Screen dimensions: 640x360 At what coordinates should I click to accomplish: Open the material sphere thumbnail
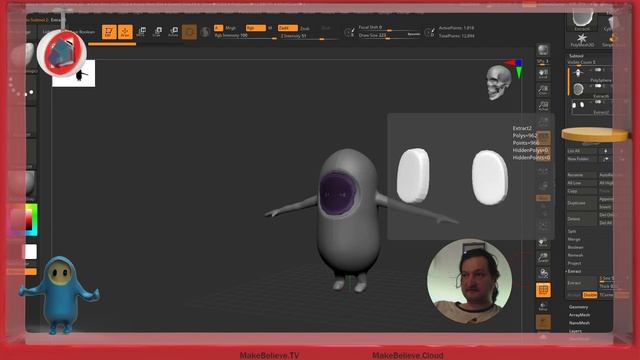[23, 183]
